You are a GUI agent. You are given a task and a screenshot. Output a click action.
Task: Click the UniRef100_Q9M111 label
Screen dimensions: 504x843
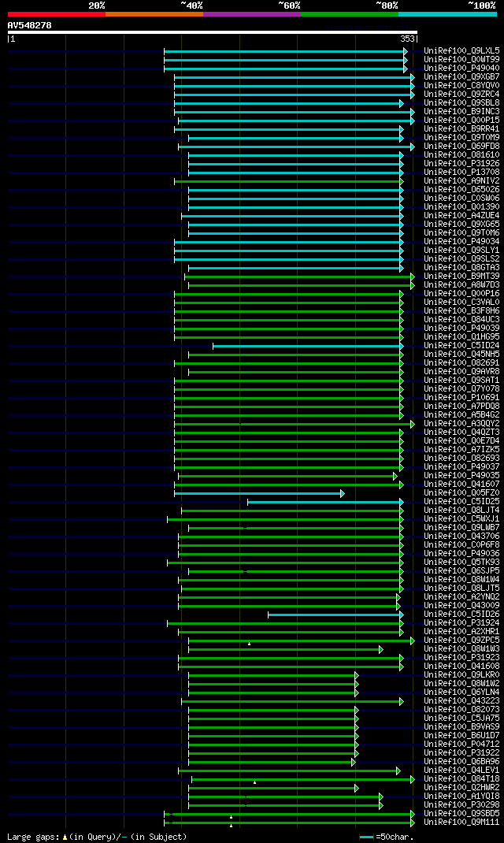[461, 822]
